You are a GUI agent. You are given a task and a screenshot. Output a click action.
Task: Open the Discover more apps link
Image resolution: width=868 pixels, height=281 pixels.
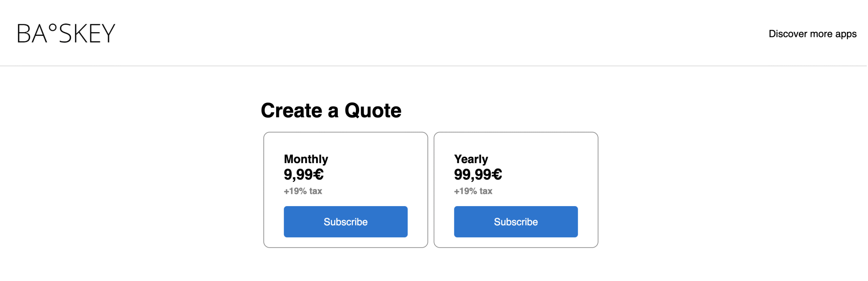pyautogui.click(x=812, y=34)
